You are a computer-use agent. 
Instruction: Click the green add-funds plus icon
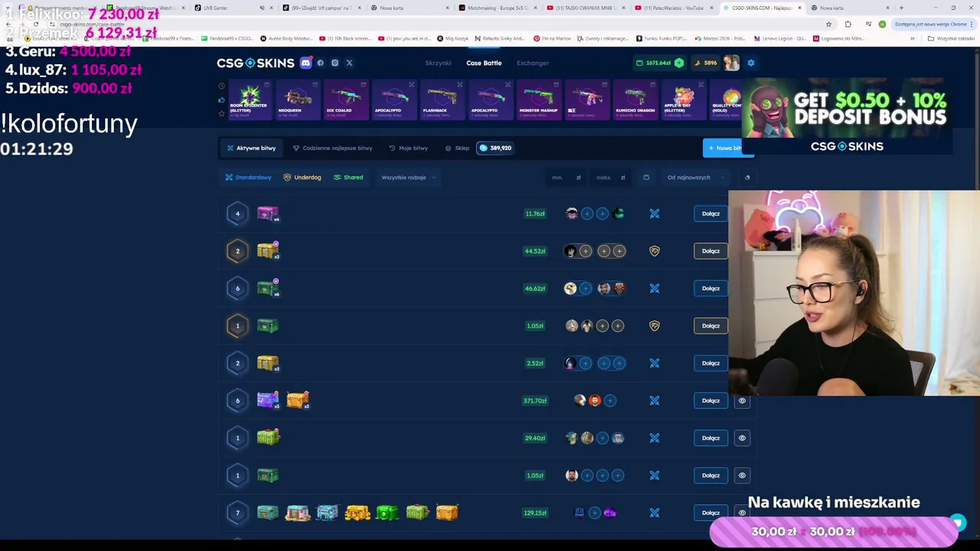pyautogui.click(x=678, y=63)
